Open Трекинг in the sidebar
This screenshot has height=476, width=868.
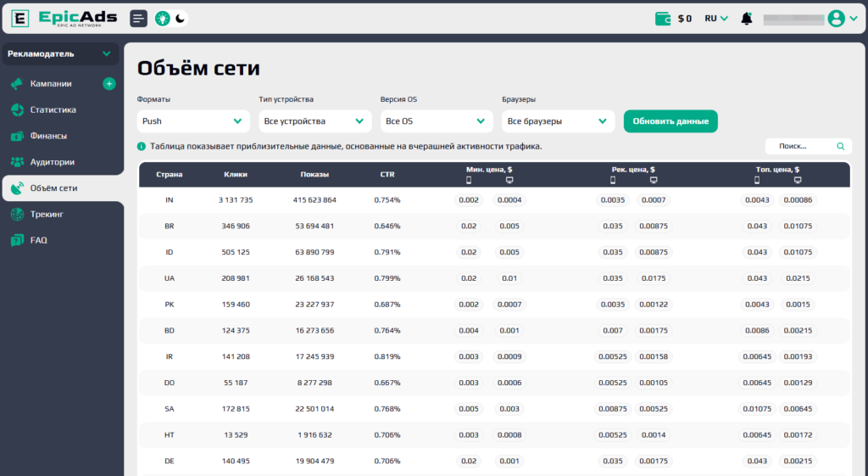click(x=47, y=214)
